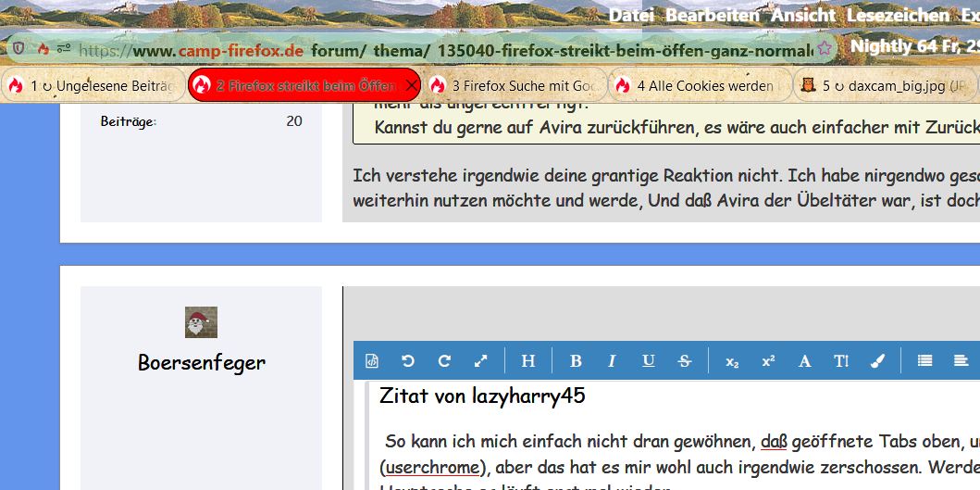
Task: Switch to tab 4 Alle Cookies werden
Action: tap(701, 86)
